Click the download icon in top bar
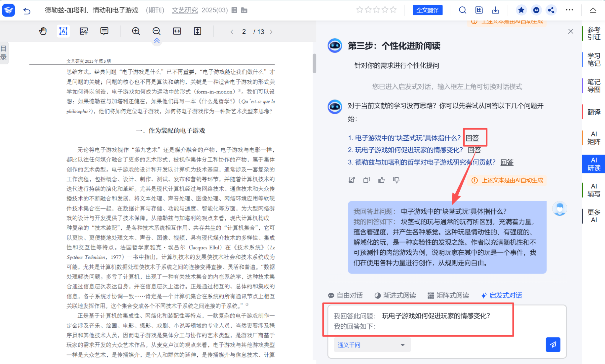The height and width of the screenshot is (364, 605). (x=495, y=10)
